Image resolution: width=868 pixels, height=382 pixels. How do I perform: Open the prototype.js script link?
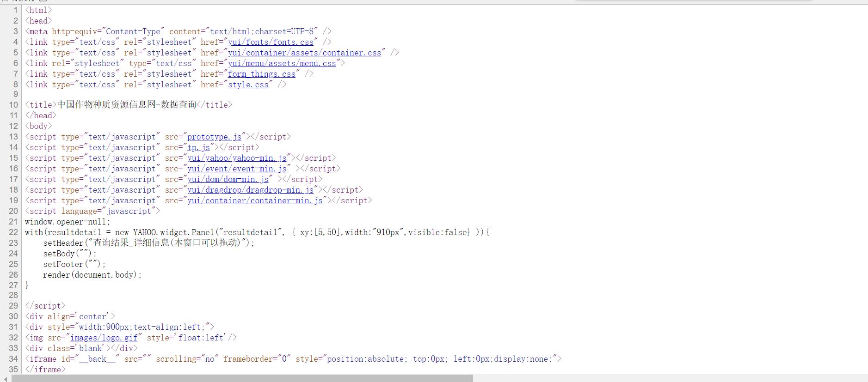(214, 137)
